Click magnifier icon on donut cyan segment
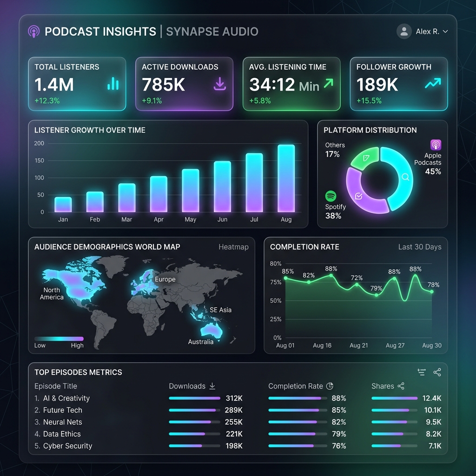 click(405, 177)
